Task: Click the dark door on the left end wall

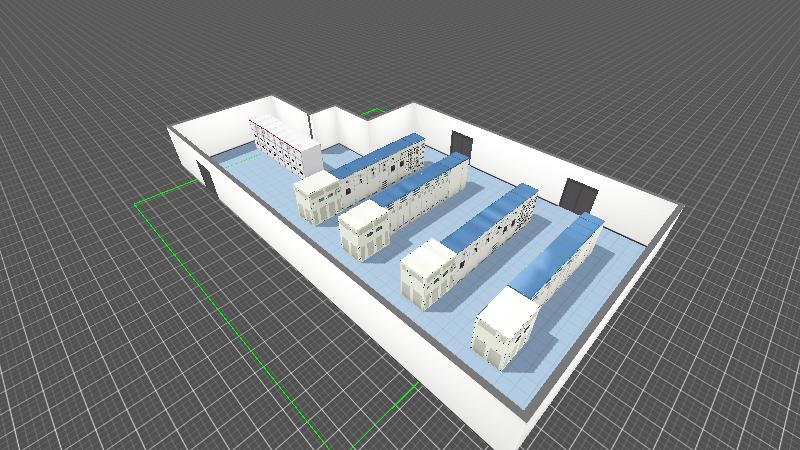Action: point(206,177)
